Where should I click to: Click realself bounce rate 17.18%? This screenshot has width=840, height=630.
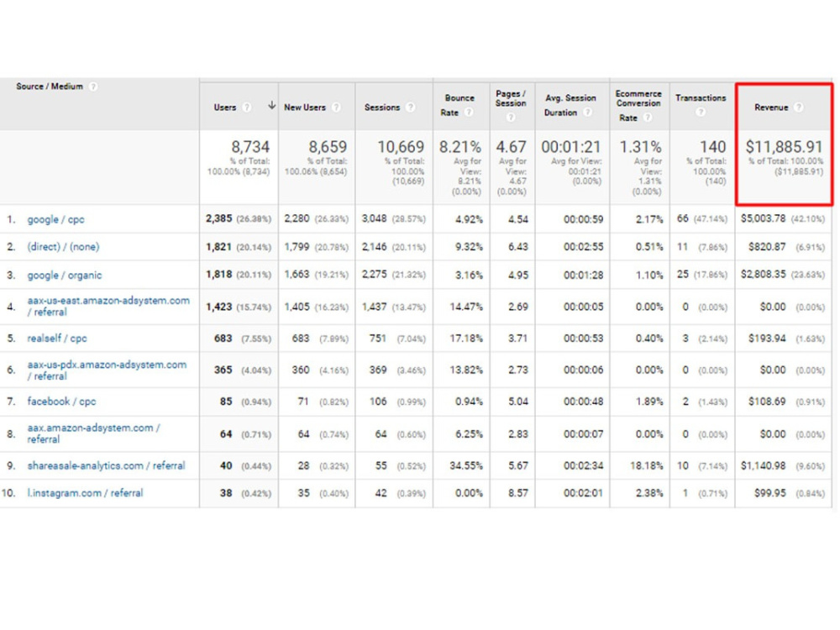(x=466, y=338)
